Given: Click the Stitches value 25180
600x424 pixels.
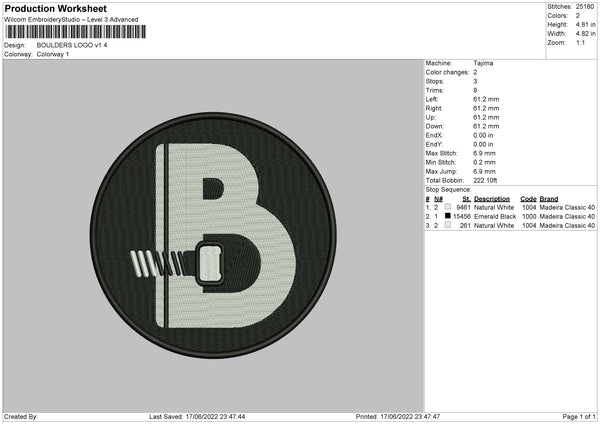Looking at the screenshot, I should pos(585,7).
